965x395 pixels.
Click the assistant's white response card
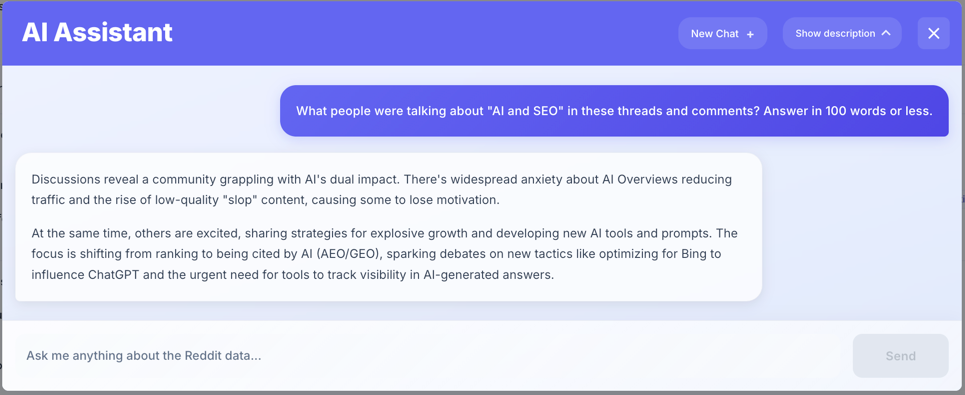(x=388, y=227)
